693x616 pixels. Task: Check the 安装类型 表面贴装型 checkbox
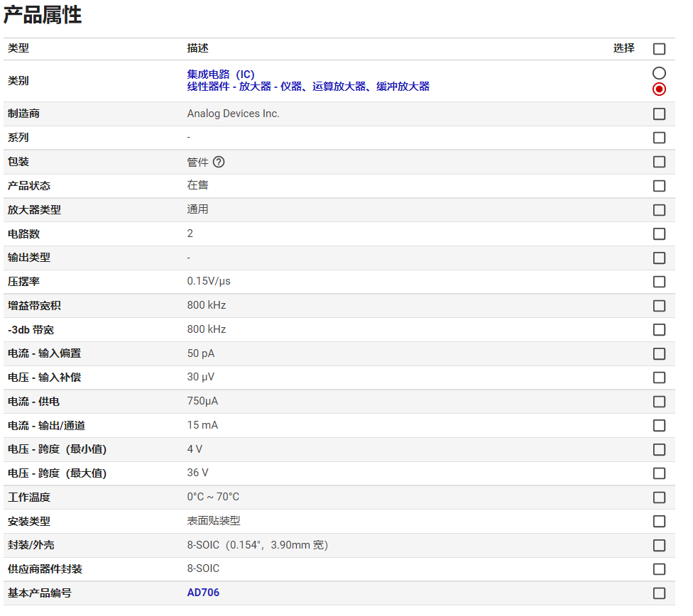click(x=659, y=522)
